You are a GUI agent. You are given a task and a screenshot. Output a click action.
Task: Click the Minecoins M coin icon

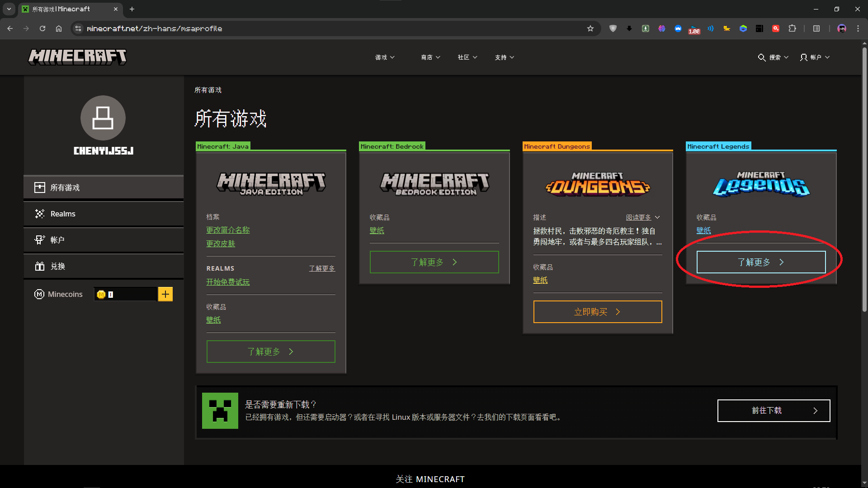click(39, 294)
